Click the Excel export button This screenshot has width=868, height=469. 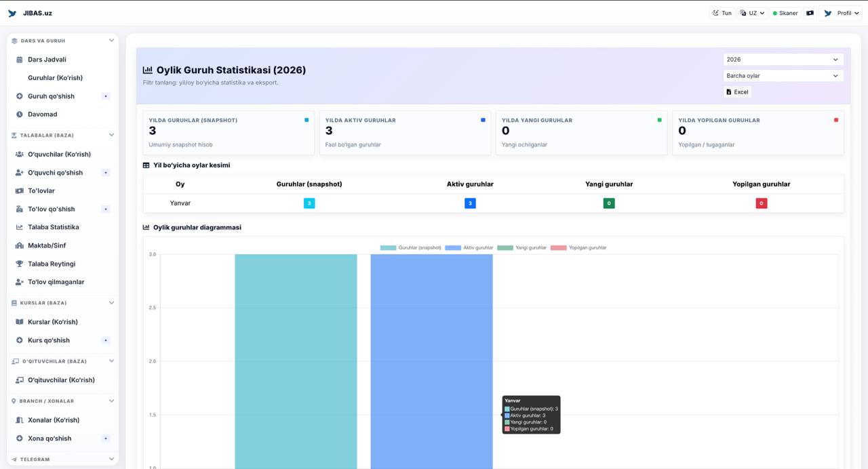click(x=737, y=92)
